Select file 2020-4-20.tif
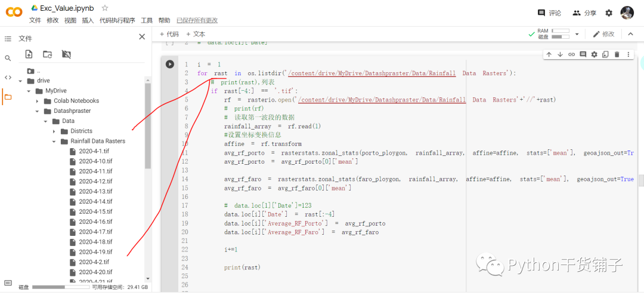This screenshot has height=295, width=644. (x=95, y=272)
